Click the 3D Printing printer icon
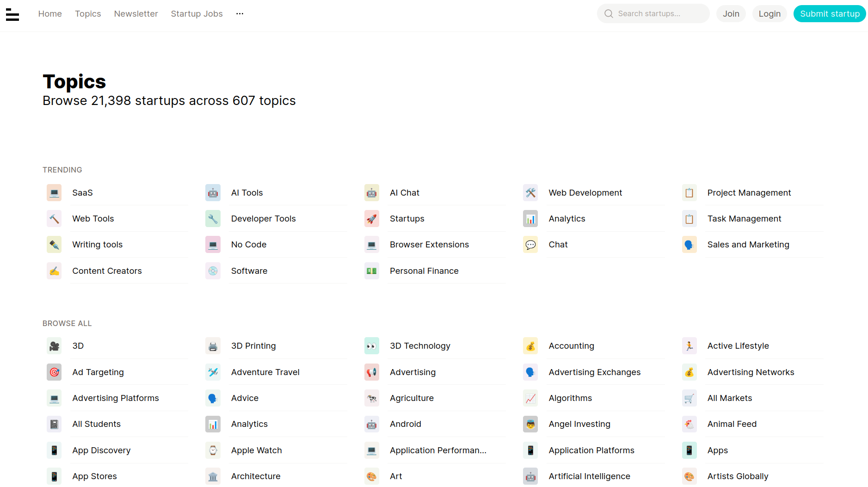This screenshot has width=868, height=487. pyautogui.click(x=213, y=345)
